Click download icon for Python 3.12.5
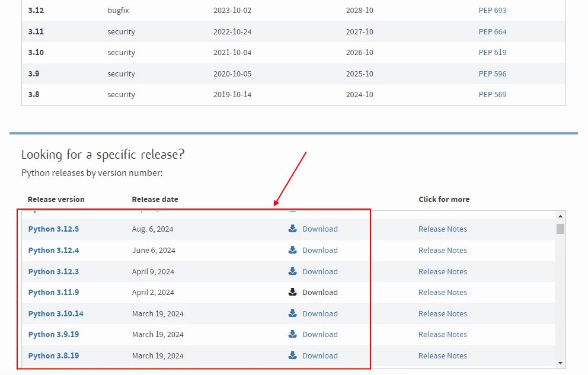This screenshot has height=375, width=588. tap(292, 229)
